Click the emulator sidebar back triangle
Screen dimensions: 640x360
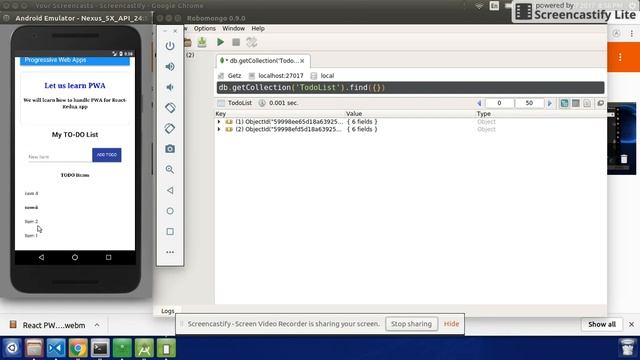[x=170, y=190]
